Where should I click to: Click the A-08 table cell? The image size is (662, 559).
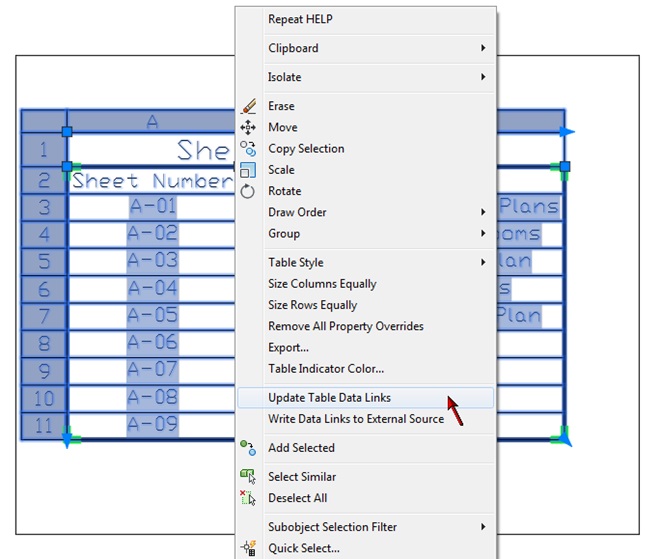pyautogui.click(x=152, y=398)
